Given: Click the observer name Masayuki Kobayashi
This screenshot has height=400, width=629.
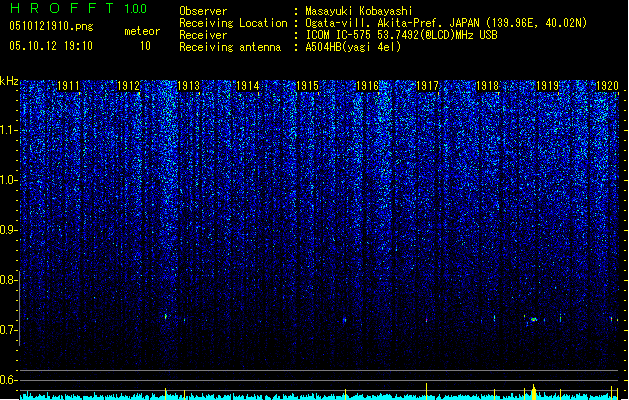Looking at the screenshot, I should 359,11.
